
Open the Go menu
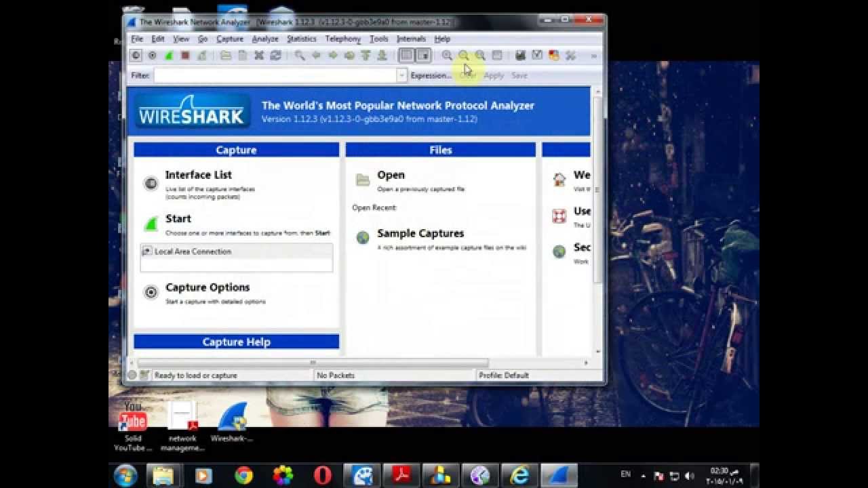click(203, 39)
